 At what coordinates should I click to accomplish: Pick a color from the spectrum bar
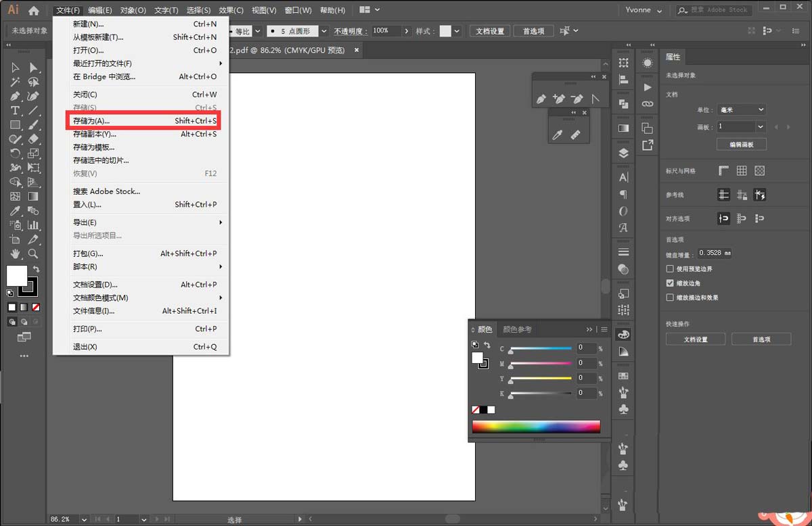click(x=536, y=426)
